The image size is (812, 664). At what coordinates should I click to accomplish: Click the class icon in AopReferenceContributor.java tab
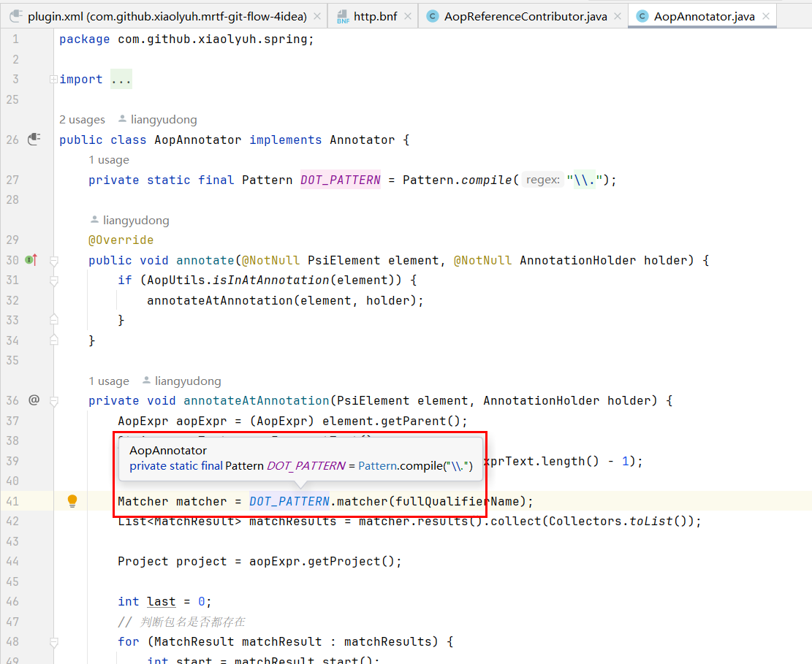pyautogui.click(x=431, y=15)
